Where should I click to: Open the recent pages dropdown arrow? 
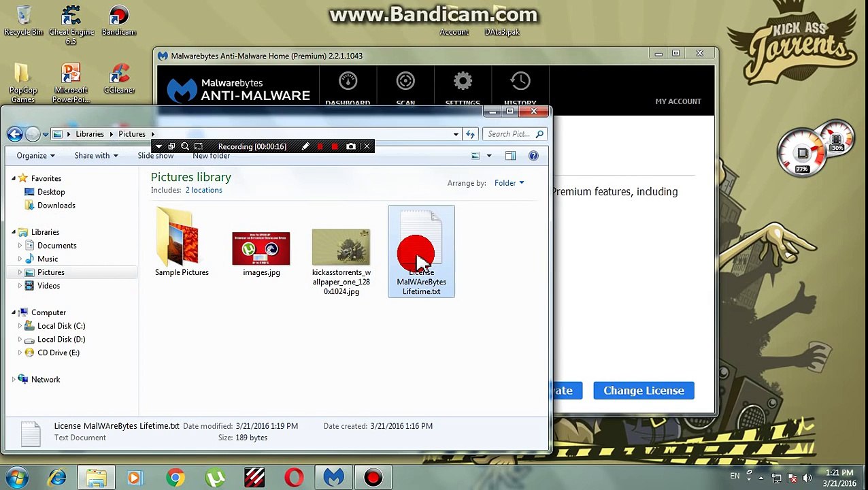pyautogui.click(x=45, y=135)
